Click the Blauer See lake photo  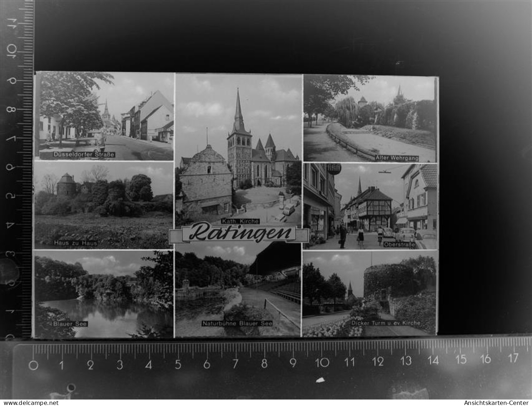(x=103, y=294)
